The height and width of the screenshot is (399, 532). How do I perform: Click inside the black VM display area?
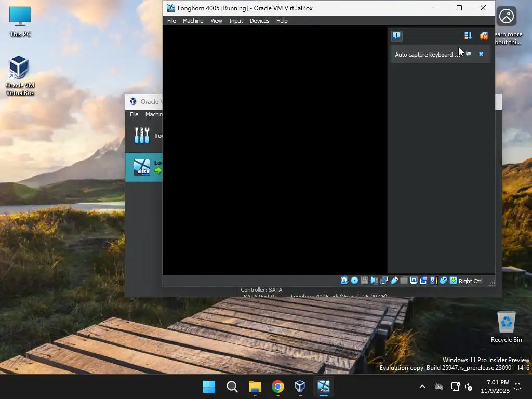pos(275,150)
